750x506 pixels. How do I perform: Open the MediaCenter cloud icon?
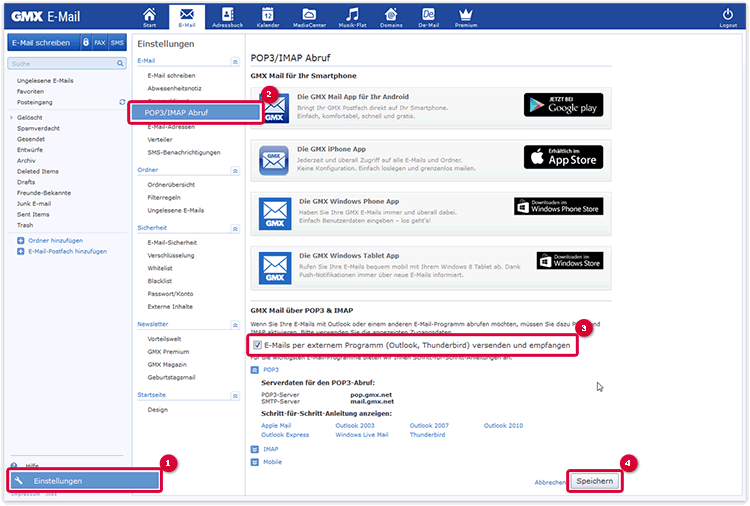point(309,17)
